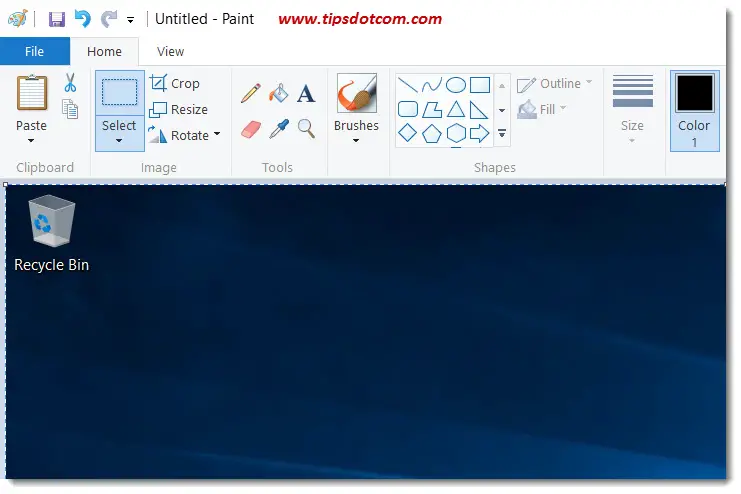Select the Pencil tool
This screenshot has height=494, width=741.
(251, 93)
